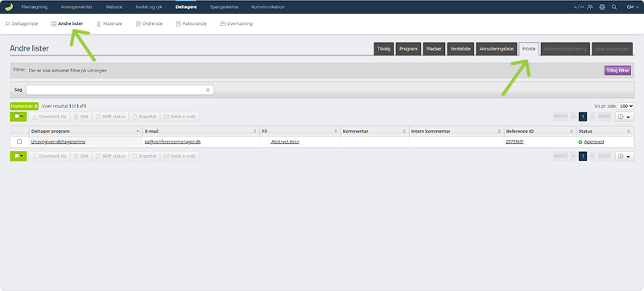Switch to the Venteliste tab

click(460, 49)
